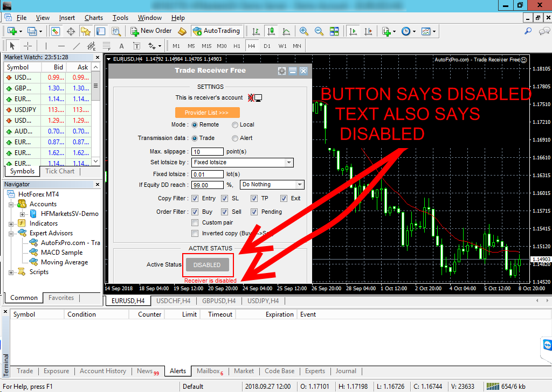Select the Bar Chart icon
552x392 pixels.
pyautogui.click(x=256, y=31)
